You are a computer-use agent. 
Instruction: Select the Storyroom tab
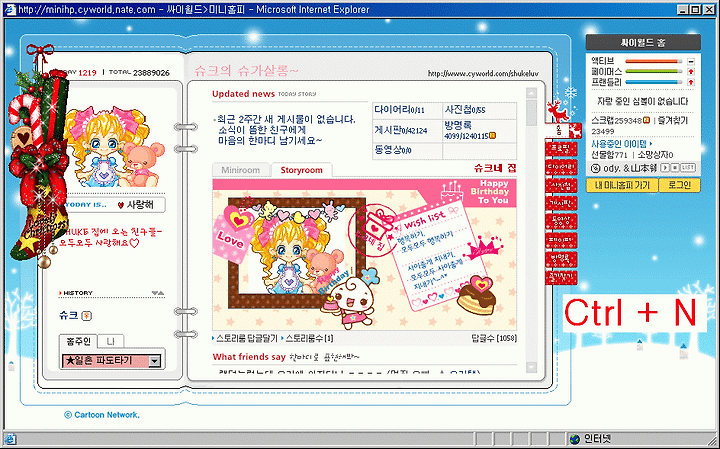301,170
